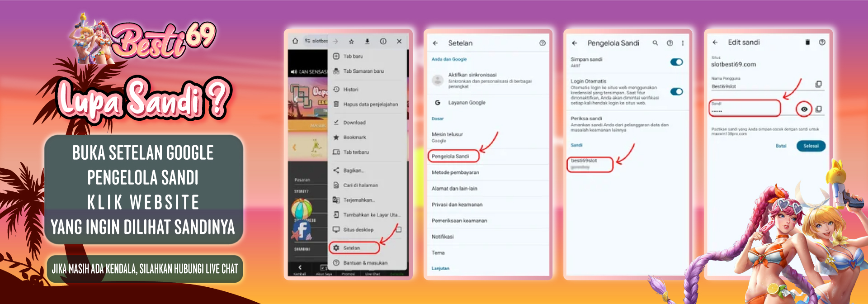This screenshot has height=304, width=868.
Task: Tap Kembali in the site's bottom bar
Action: [x=300, y=270]
